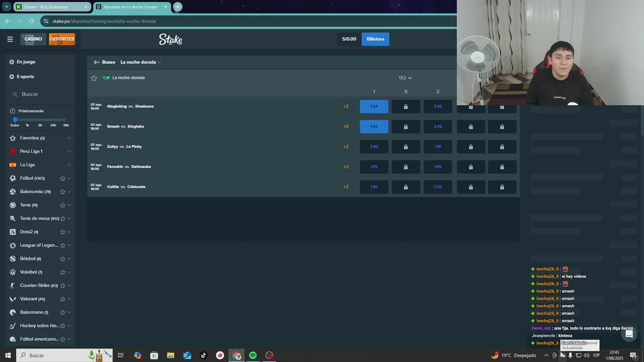The height and width of the screenshot is (362, 644).
Task: Click the browser address bar URL
Action: (x=104, y=21)
